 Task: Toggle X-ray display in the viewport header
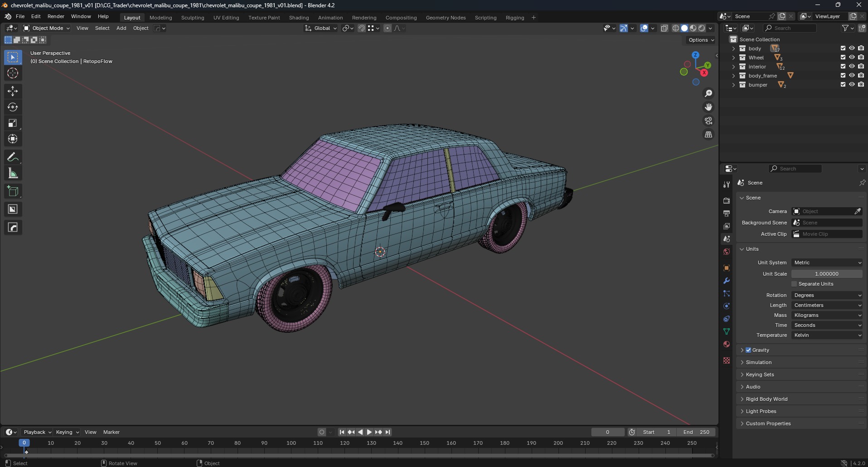[x=664, y=28]
